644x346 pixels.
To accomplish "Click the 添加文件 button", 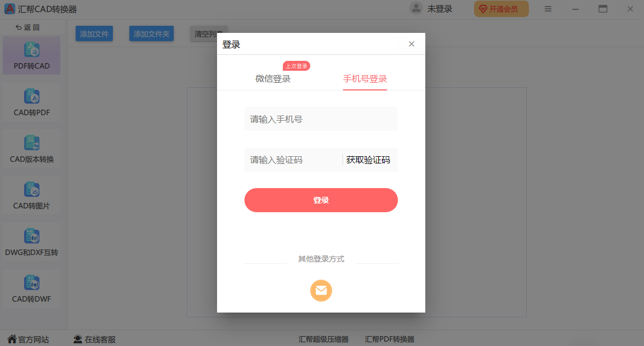I will 94,33.
